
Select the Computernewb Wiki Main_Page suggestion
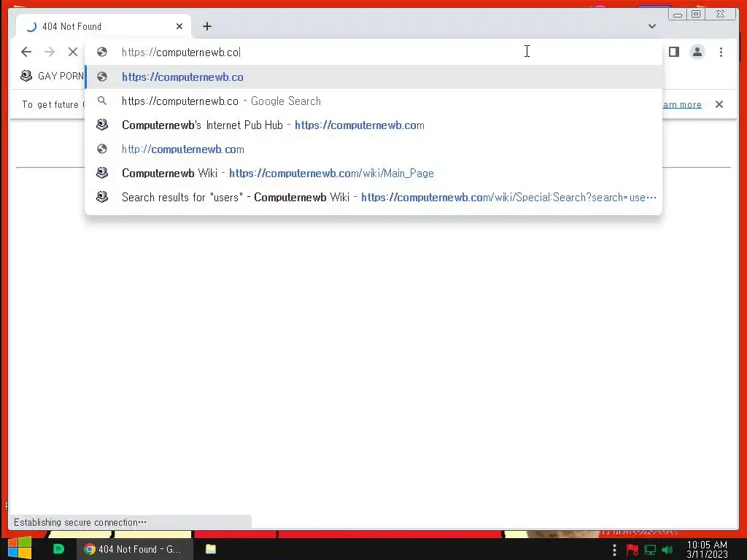373,173
